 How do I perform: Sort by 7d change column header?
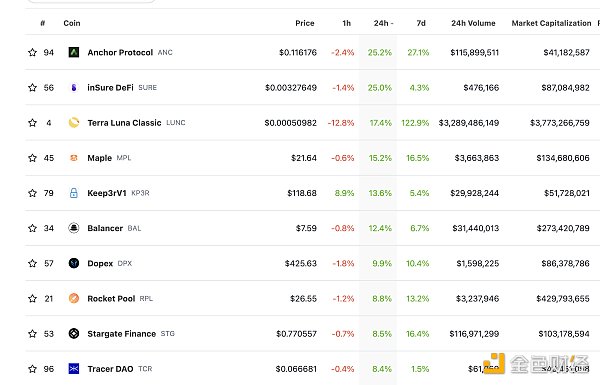421,23
